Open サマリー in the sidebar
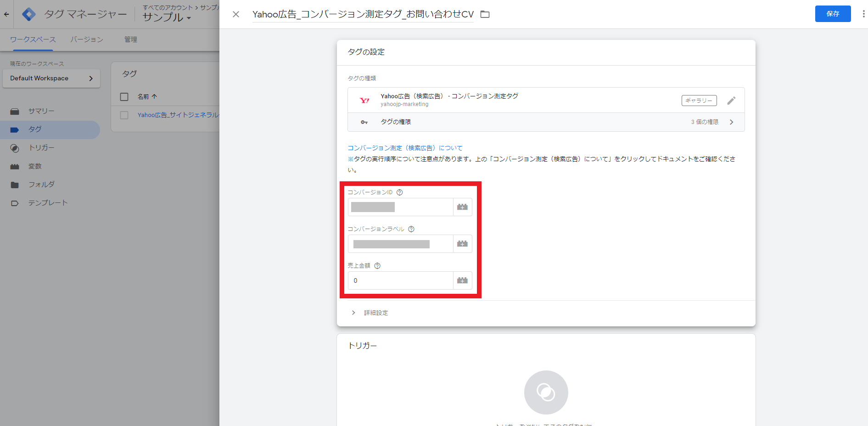The image size is (868, 426). [x=50, y=111]
